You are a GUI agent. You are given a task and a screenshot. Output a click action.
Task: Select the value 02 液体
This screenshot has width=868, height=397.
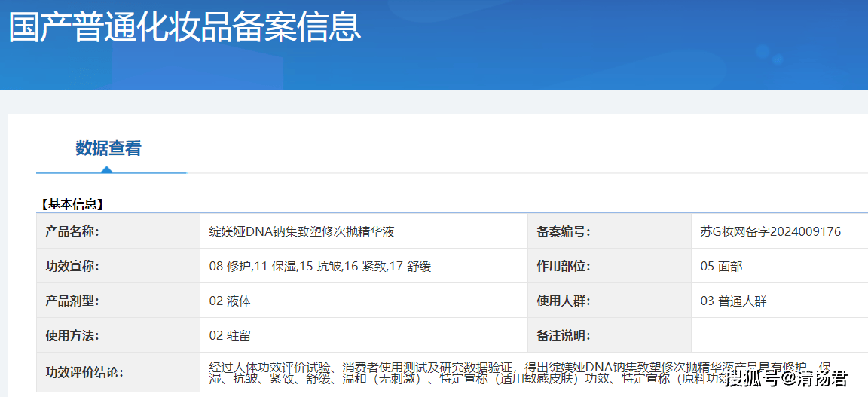point(231,301)
